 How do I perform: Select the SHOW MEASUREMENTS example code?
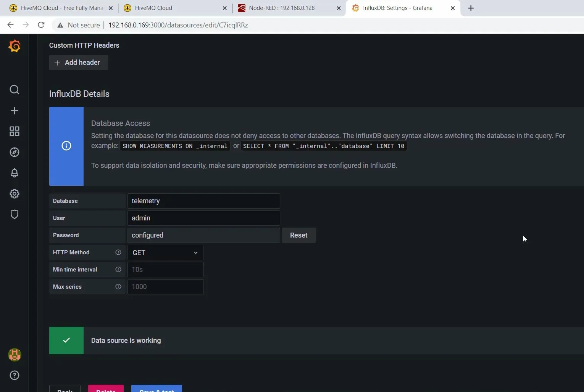[x=175, y=146]
